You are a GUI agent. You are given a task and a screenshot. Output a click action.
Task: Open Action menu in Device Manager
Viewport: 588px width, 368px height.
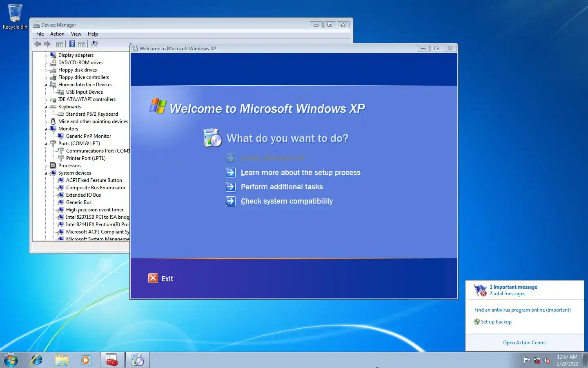57,34
